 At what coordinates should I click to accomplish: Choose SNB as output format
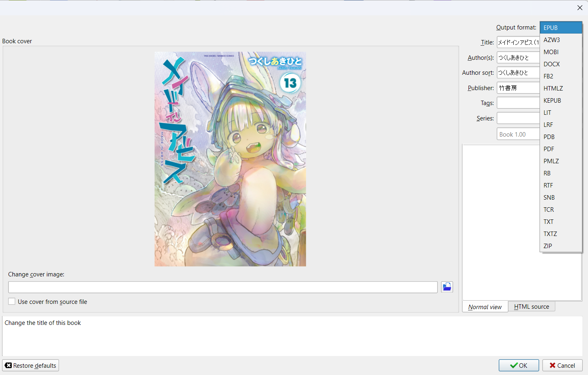[561, 197]
